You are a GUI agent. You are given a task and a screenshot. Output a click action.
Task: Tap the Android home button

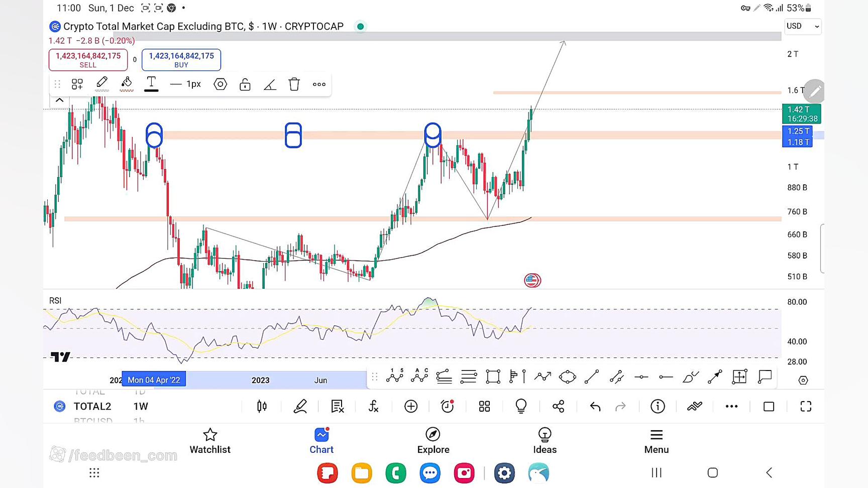[x=712, y=472]
